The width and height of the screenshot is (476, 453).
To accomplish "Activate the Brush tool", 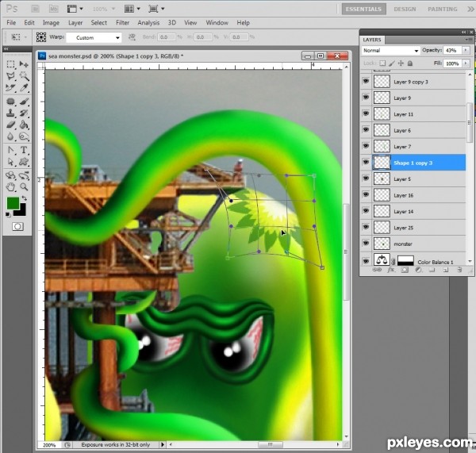I will 24,101.
